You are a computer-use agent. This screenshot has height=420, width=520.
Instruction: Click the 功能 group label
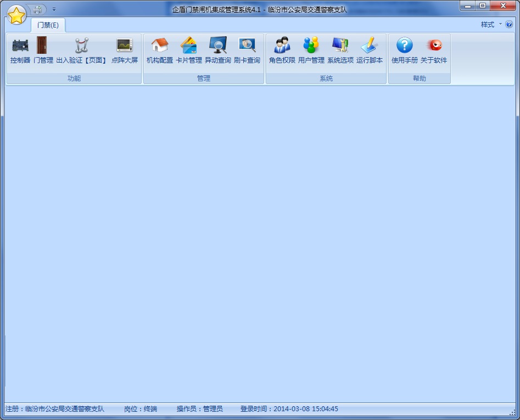(74, 78)
